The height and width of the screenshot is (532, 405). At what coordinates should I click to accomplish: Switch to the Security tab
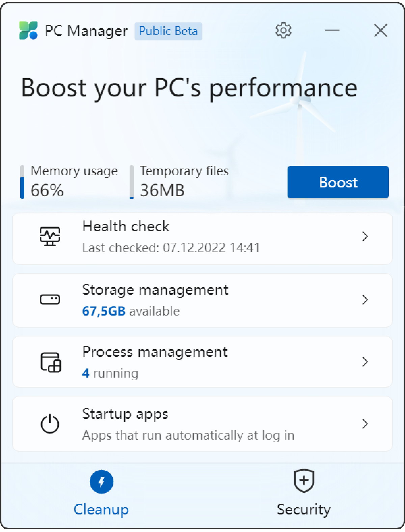pos(303,496)
